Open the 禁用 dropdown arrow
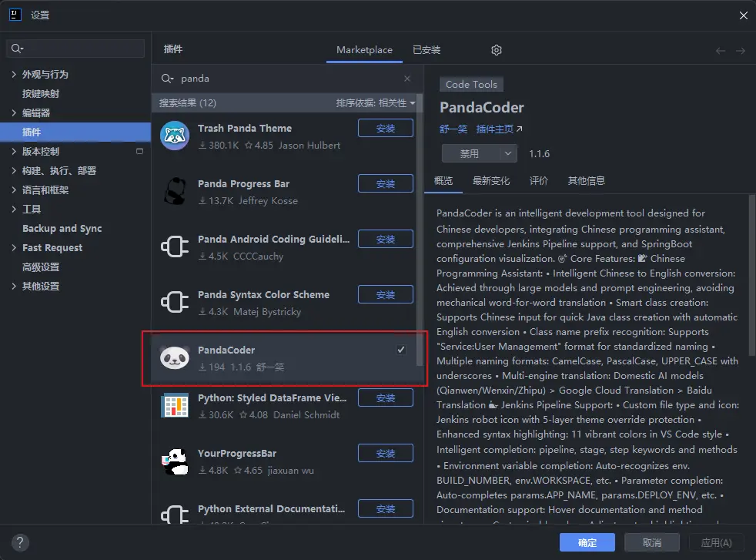 point(507,153)
